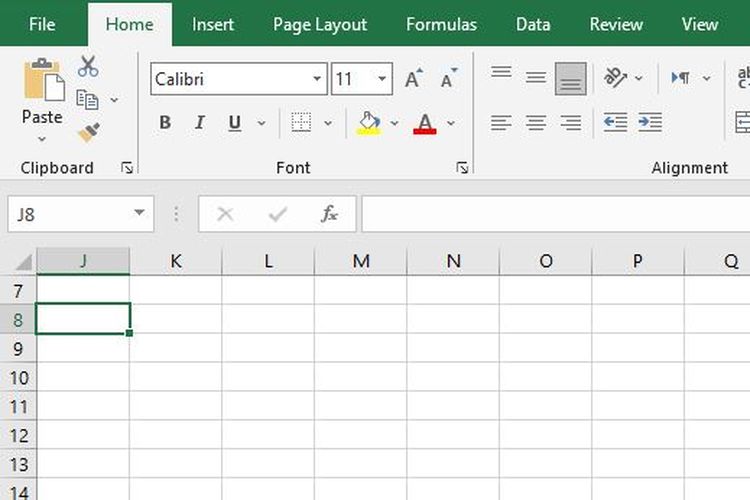Open the Name Box dropdown arrow

tap(139, 214)
